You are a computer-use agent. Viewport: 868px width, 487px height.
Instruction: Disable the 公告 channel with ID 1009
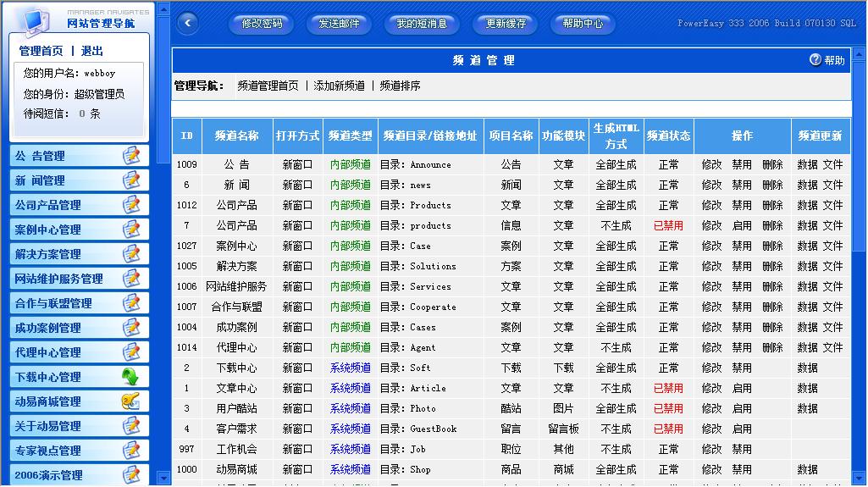(x=742, y=165)
